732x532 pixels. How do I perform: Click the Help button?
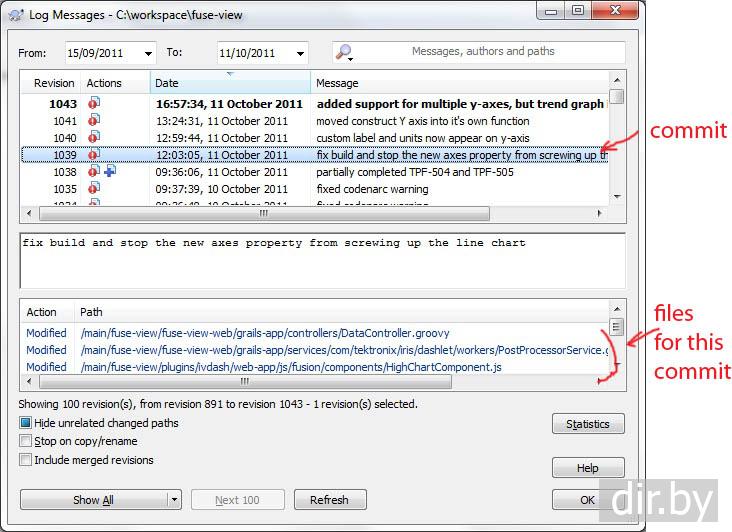(x=588, y=468)
